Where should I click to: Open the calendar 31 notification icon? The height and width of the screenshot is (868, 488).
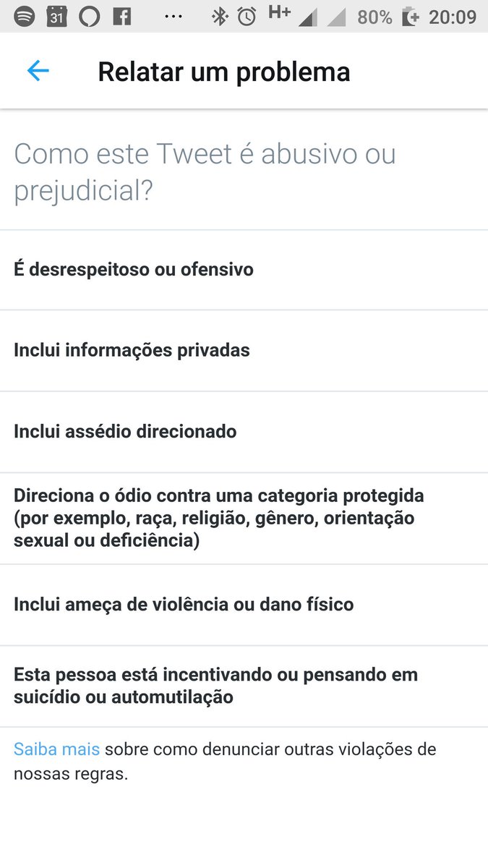coord(56,16)
